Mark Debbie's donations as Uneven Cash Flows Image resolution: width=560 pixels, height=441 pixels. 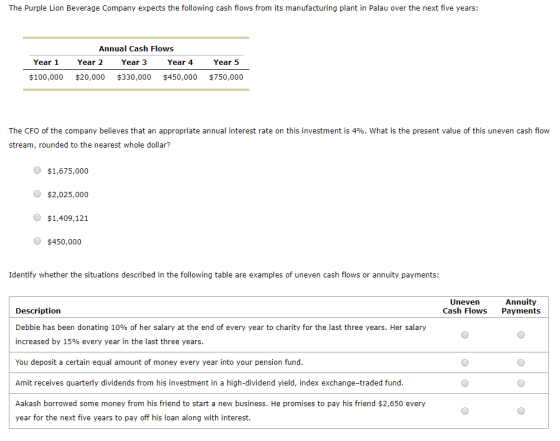click(465, 335)
